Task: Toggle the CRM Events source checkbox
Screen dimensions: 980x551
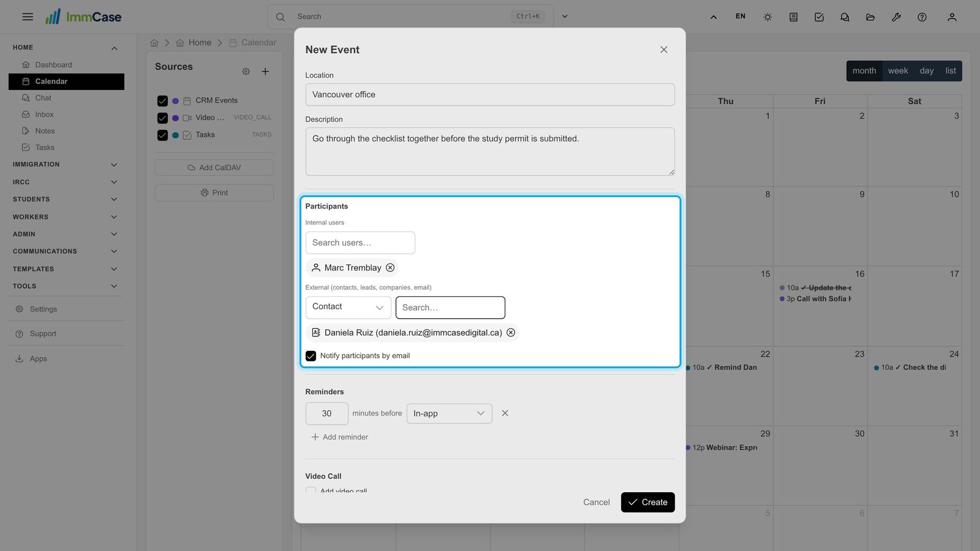Action: 162,101
